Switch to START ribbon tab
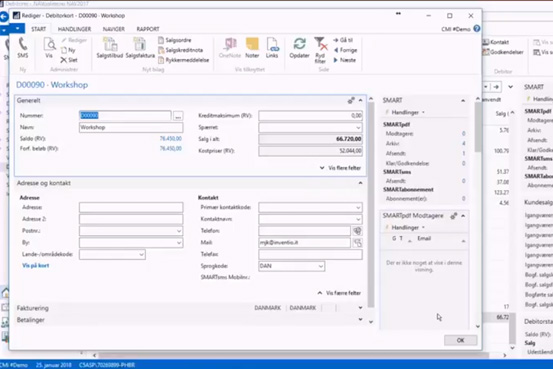The image size is (553, 369). pyautogui.click(x=38, y=29)
